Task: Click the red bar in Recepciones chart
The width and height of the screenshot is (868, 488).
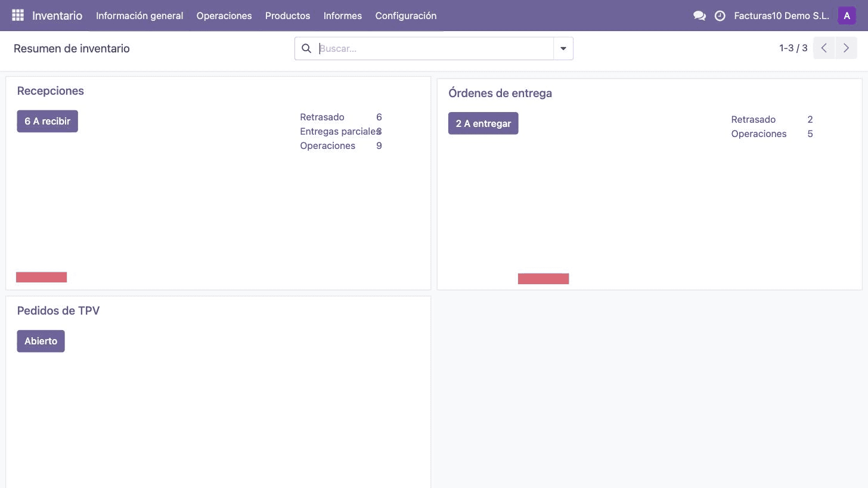Action: tap(41, 277)
